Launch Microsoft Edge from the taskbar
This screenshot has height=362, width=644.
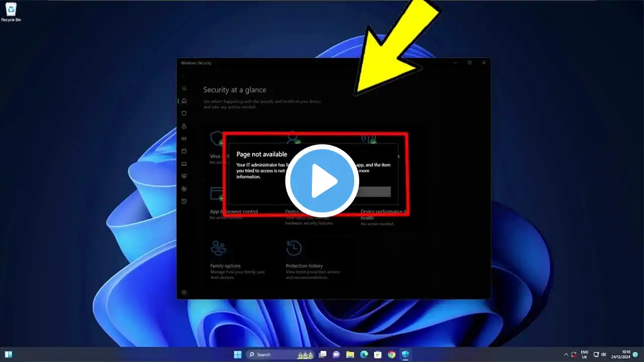[x=364, y=354]
